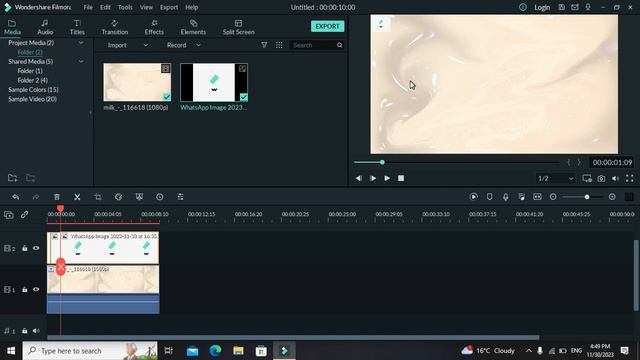Click the snapshot camera icon
The width and height of the screenshot is (640, 360).
click(601, 178)
